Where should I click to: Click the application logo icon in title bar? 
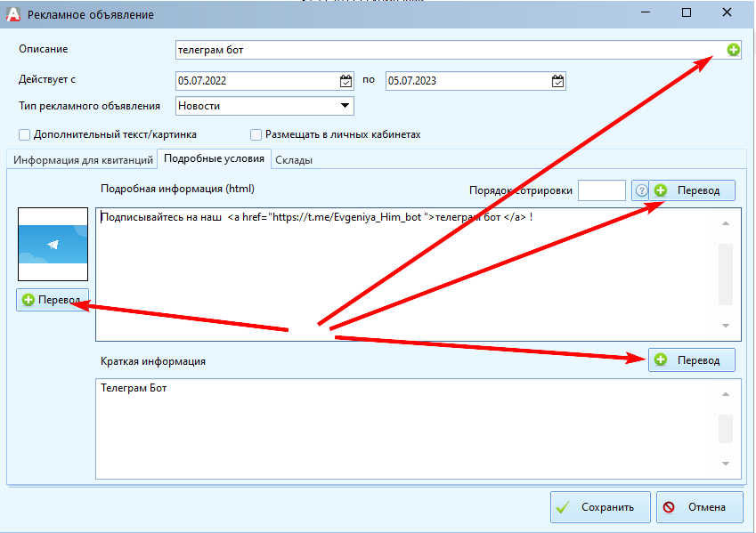tap(13, 14)
